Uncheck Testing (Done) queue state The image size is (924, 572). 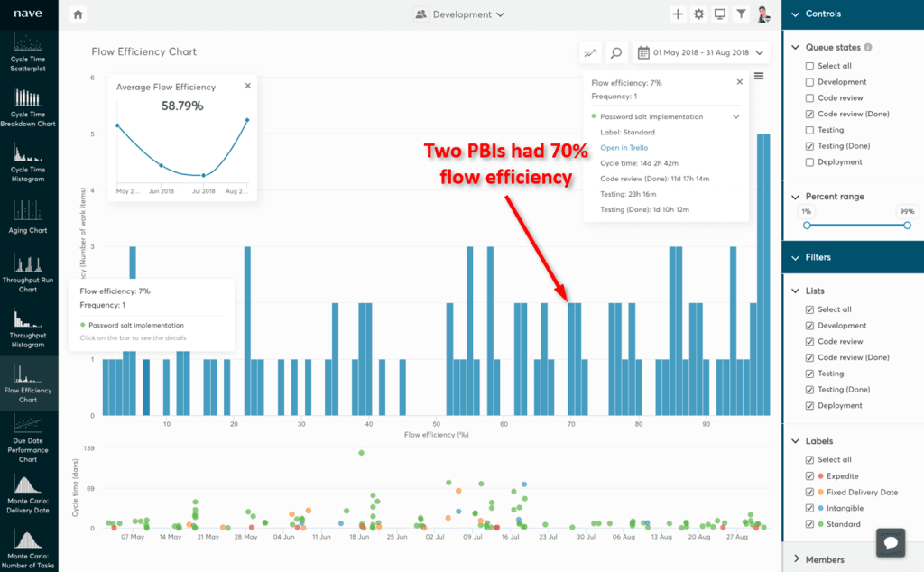[809, 146]
